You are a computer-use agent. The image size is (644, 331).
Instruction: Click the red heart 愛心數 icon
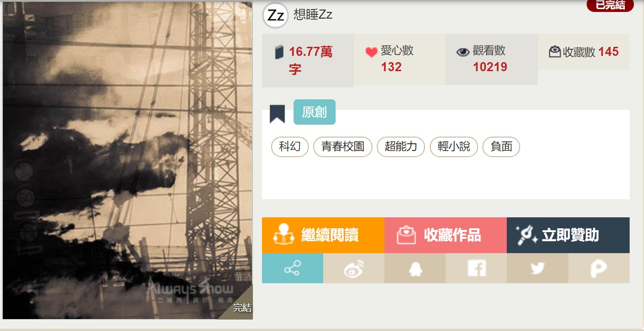[x=371, y=52]
